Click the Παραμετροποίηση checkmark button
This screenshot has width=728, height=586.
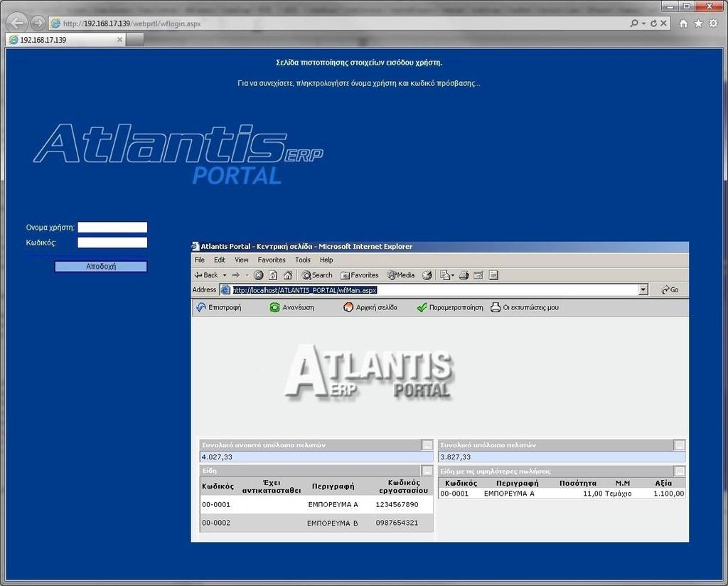pos(450,307)
